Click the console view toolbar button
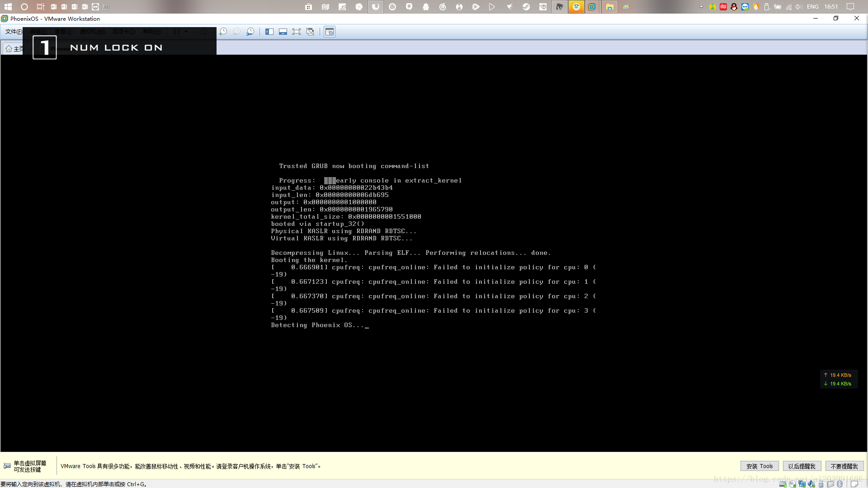The height and width of the screenshot is (488, 868). (x=330, y=32)
